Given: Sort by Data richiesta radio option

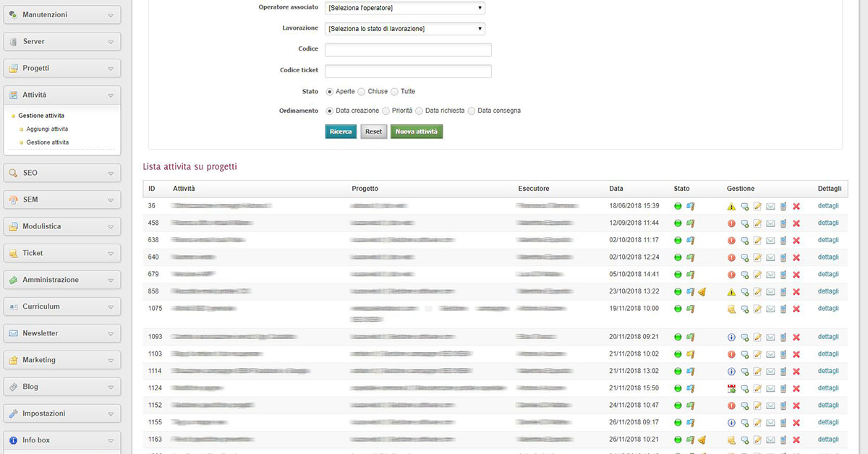Looking at the screenshot, I should coord(419,111).
